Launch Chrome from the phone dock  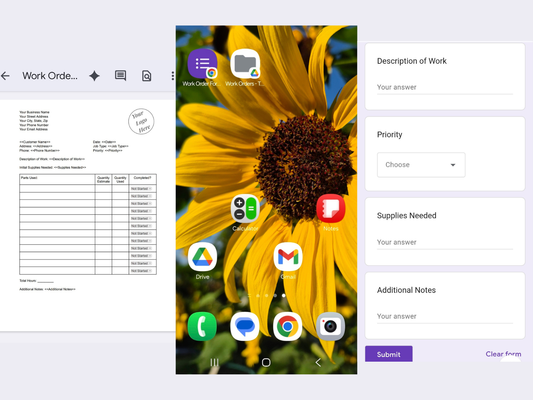(288, 326)
